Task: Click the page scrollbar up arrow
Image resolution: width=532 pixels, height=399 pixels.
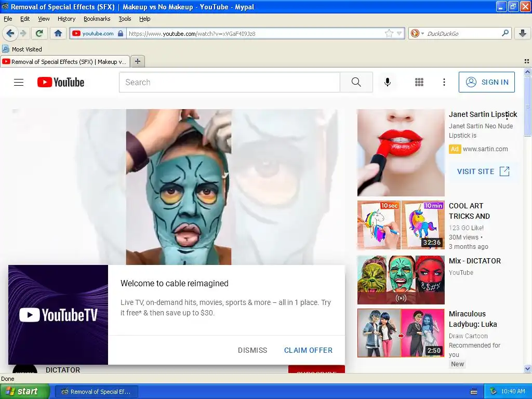Action: [527, 72]
